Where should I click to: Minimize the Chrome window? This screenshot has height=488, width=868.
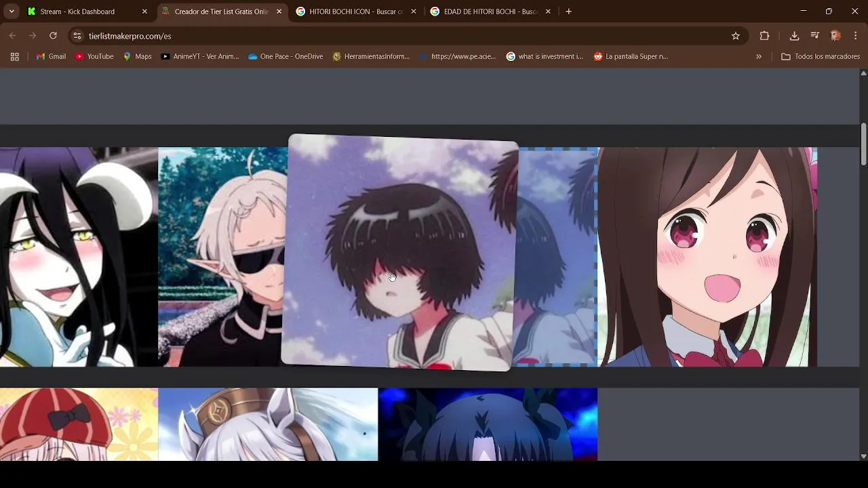tap(803, 12)
